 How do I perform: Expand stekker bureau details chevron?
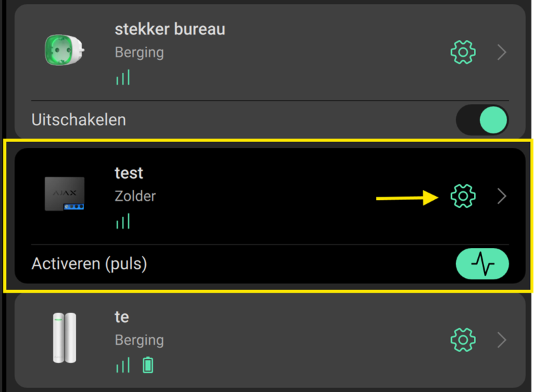[x=503, y=52]
